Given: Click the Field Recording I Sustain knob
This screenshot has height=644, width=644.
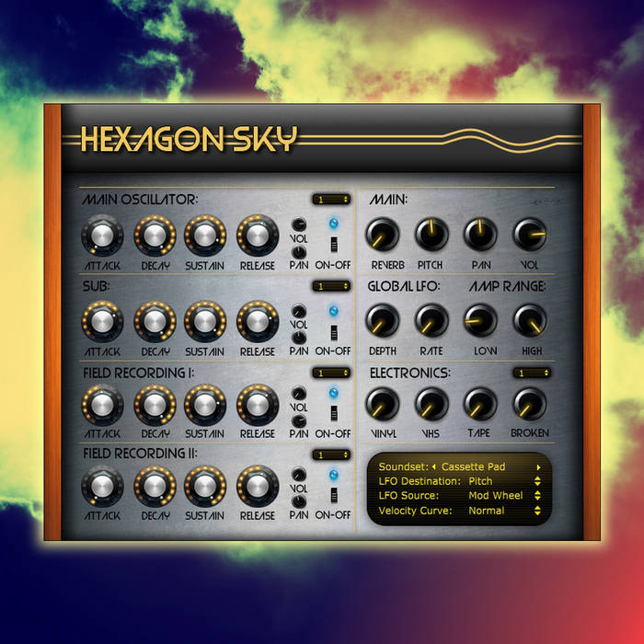Looking at the screenshot, I should (204, 404).
